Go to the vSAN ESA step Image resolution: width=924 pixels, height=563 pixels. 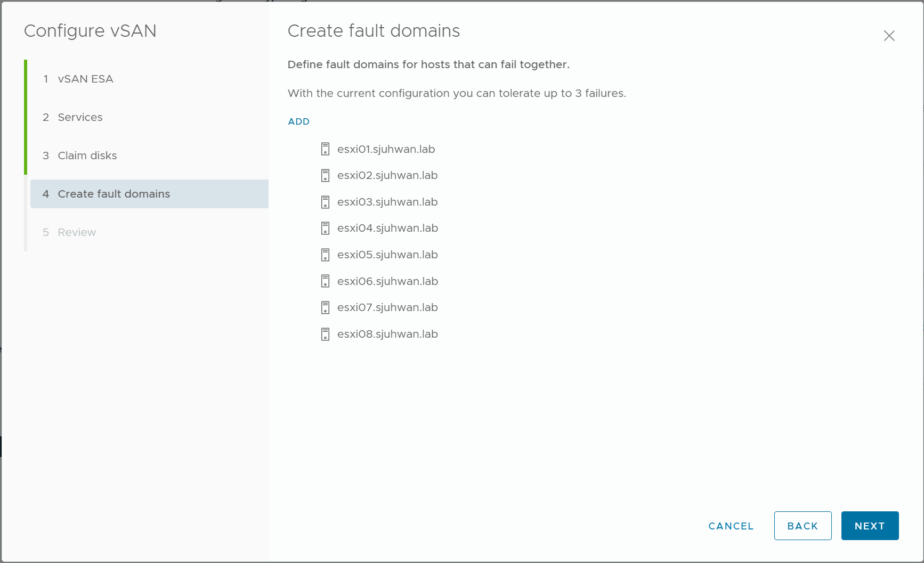tap(85, 79)
